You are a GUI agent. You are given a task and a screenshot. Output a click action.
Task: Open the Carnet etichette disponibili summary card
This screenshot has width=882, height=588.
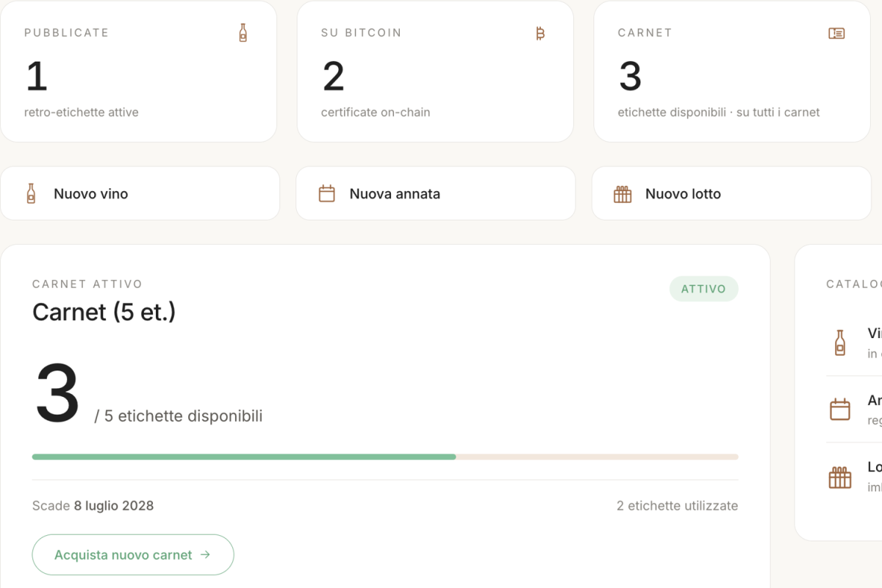click(732, 71)
